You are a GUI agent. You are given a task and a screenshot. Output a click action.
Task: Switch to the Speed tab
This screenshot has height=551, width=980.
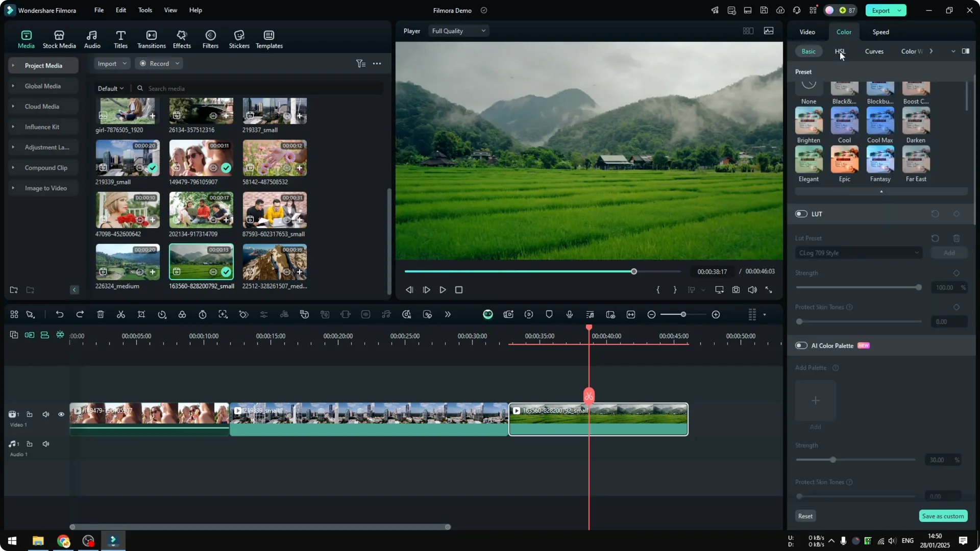(880, 32)
